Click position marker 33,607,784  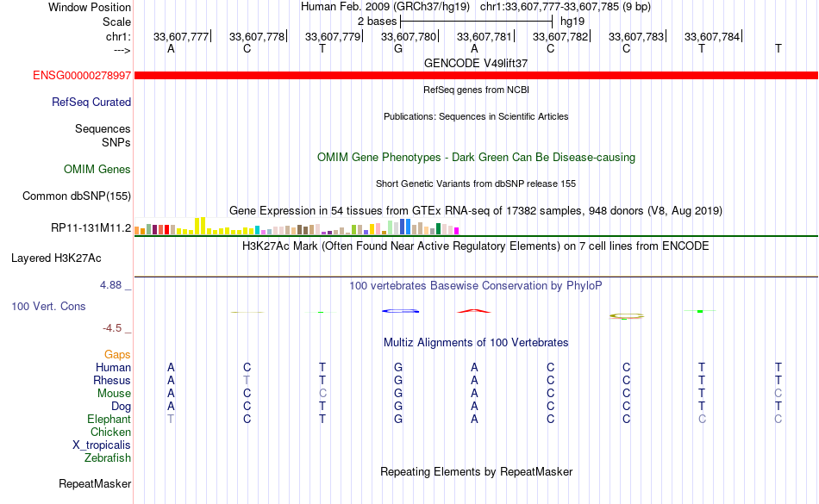(712, 36)
